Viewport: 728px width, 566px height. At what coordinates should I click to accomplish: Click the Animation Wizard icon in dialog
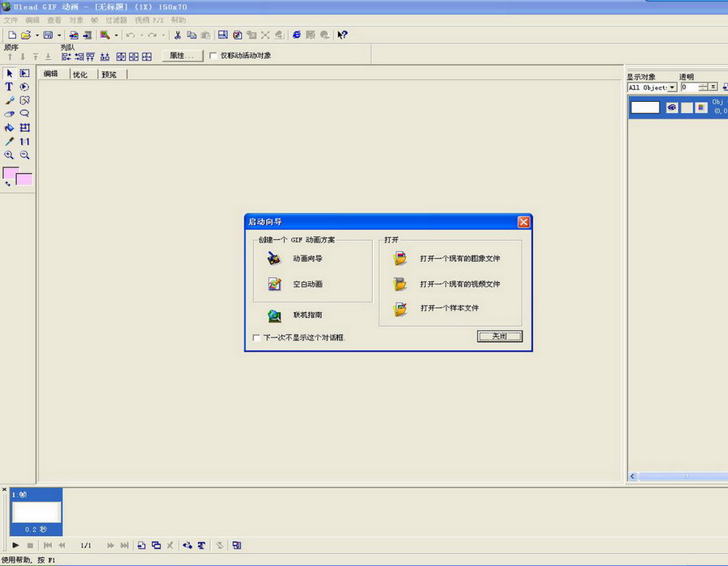[x=274, y=259]
